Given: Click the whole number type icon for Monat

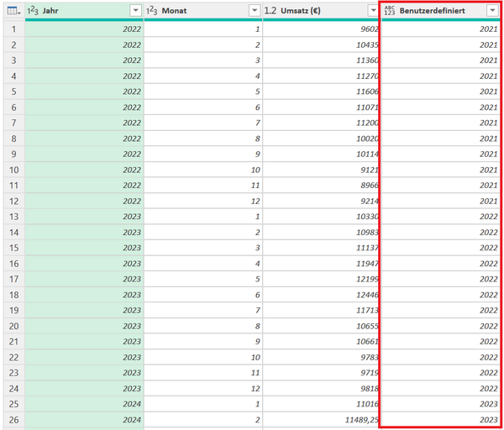Looking at the screenshot, I should pyautogui.click(x=152, y=10).
